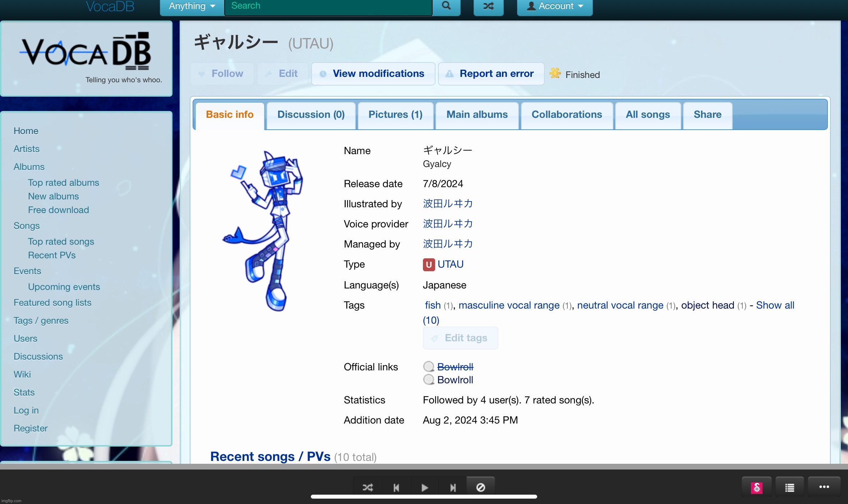
Task: Switch to the Main albums tab
Action: tap(477, 115)
